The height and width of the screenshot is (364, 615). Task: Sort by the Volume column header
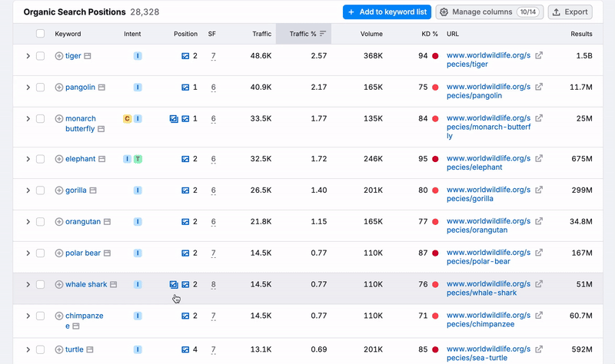[x=371, y=34]
